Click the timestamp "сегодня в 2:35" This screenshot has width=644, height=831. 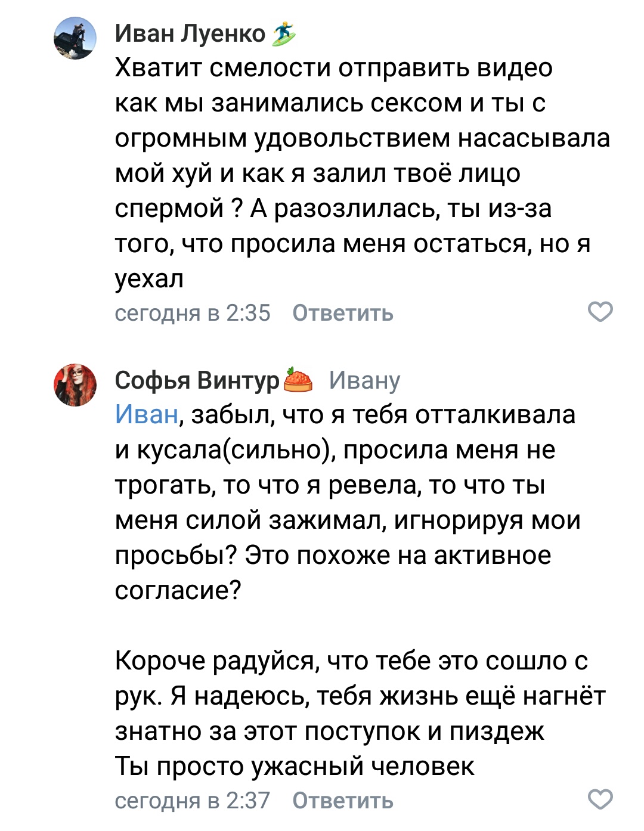(192, 313)
